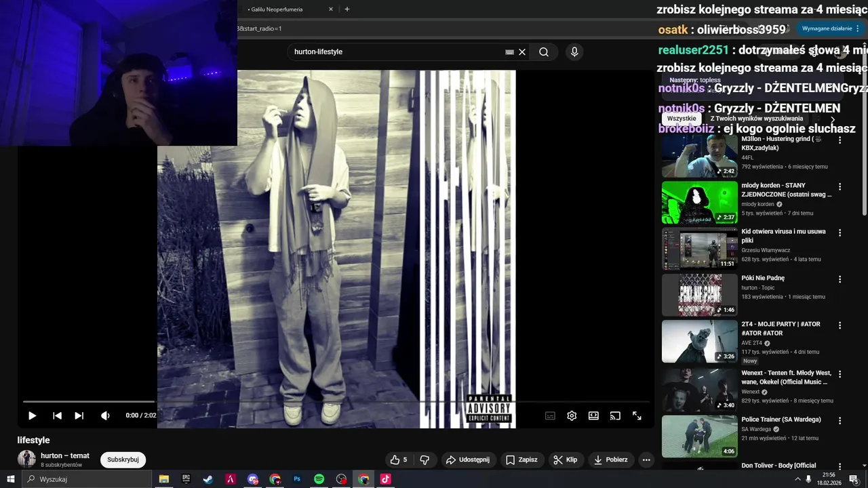
Task: Open Photoshop from taskbar
Action: click(x=297, y=479)
